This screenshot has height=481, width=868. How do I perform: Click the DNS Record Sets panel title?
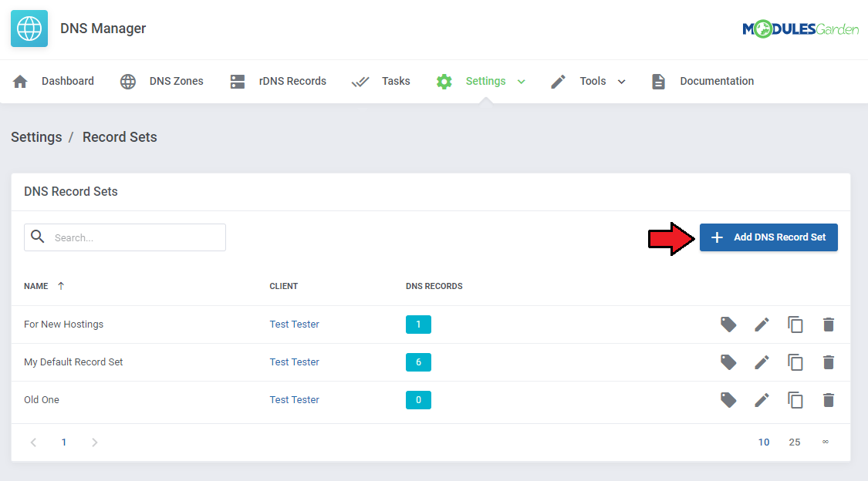click(71, 192)
